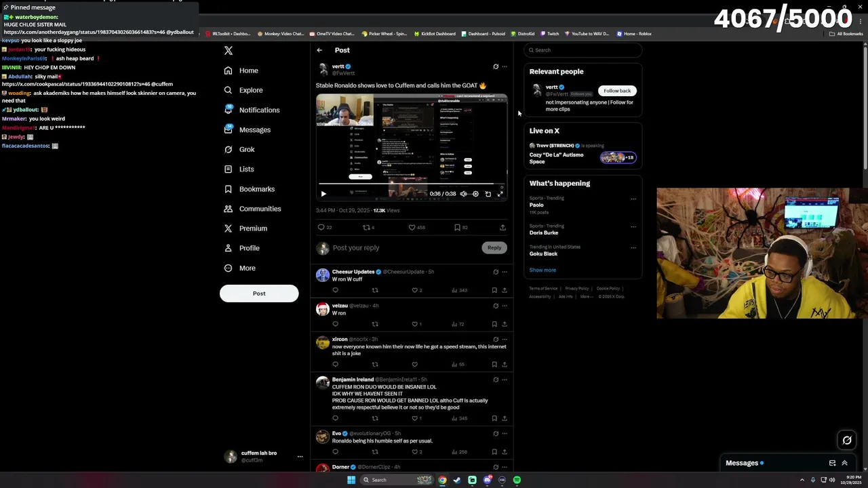Open Communities in the sidebar
Image resolution: width=868 pixels, height=488 pixels.
252,209
